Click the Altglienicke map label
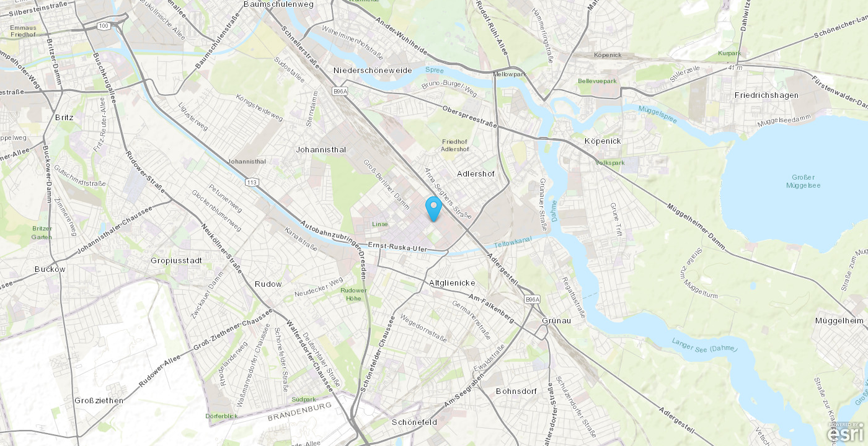Screen dimensions: 868x446 452,282
